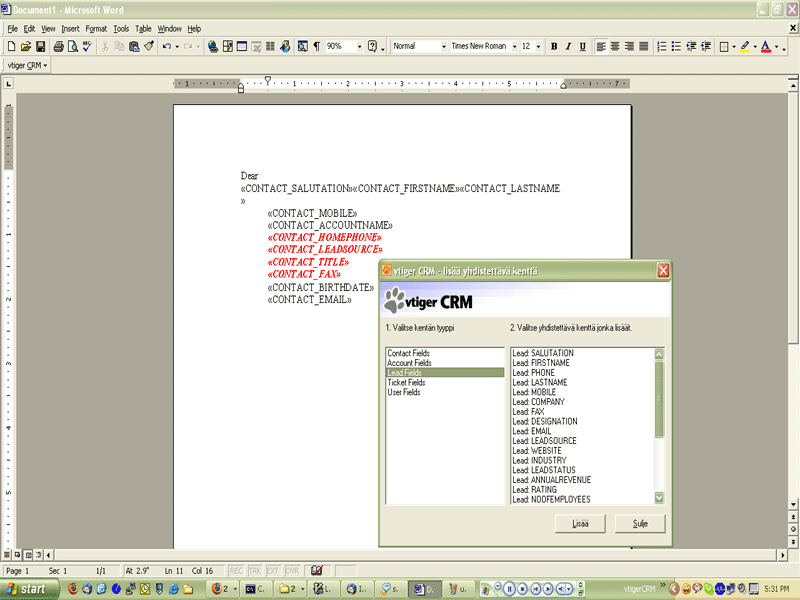Toggle Underline formatting
Screen dimensions: 800x600
point(582,46)
